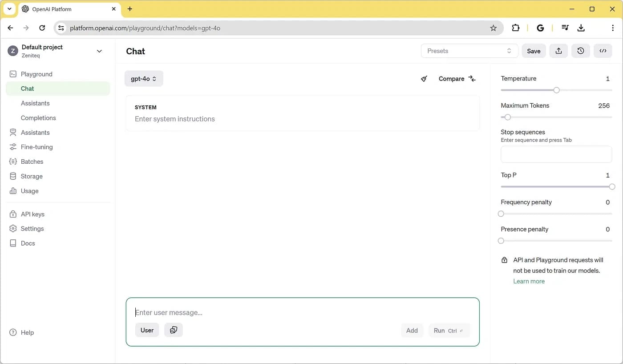Open the browser extensions puzzle icon
This screenshot has width=623, height=364.
pyautogui.click(x=516, y=28)
